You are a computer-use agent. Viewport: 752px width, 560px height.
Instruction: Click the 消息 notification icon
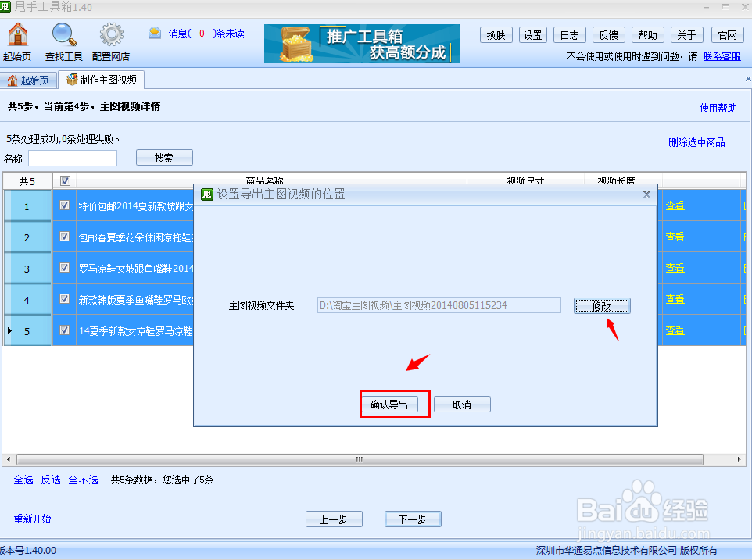tap(155, 34)
